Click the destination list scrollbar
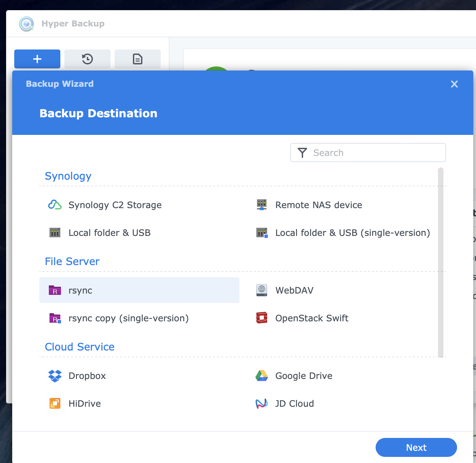Screen dimensions: 476x463 coord(441,262)
